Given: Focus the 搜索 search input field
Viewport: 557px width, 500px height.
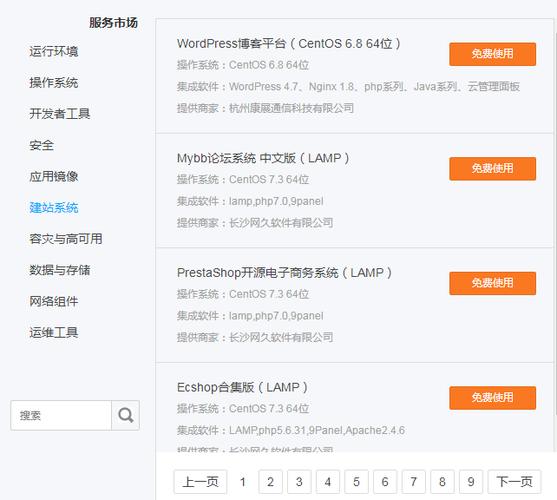Looking at the screenshot, I should pyautogui.click(x=61, y=415).
